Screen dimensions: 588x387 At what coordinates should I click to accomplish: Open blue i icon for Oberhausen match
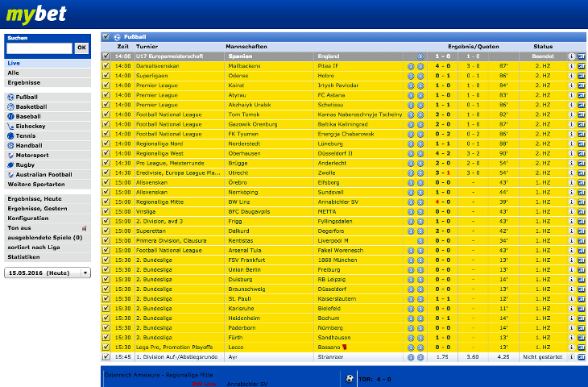(x=411, y=153)
